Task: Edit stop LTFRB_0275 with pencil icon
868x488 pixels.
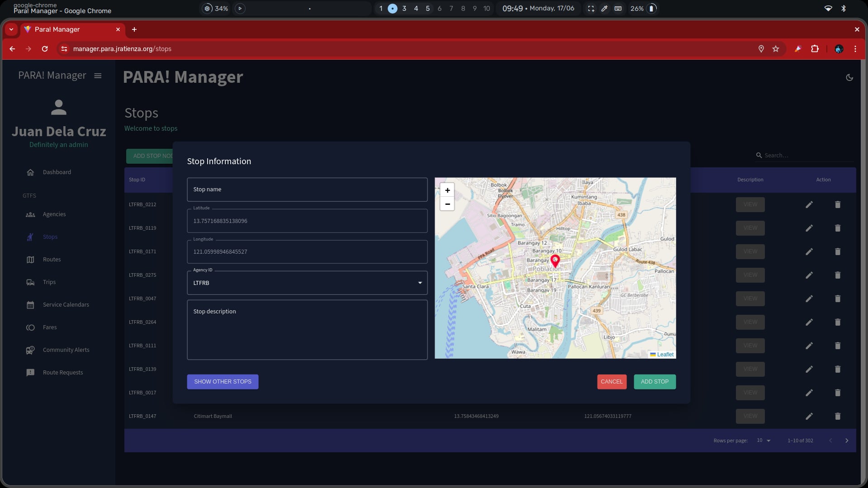Action: [x=809, y=275]
